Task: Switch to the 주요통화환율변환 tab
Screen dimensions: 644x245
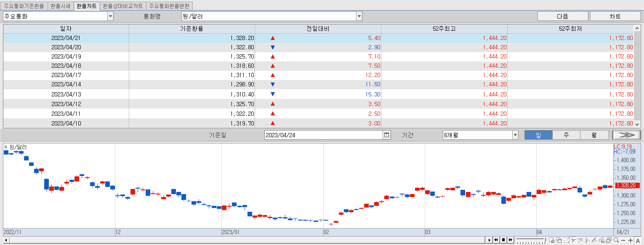Action: (169, 6)
